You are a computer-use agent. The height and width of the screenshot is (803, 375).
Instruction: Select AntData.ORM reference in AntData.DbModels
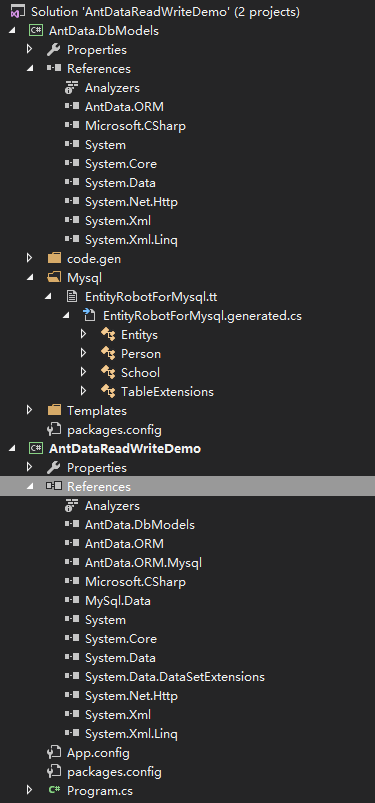[124, 107]
